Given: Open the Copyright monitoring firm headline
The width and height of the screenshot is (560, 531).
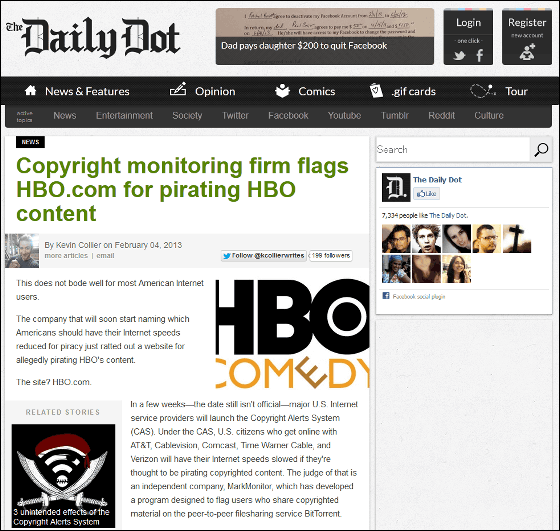Looking at the screenshot, I should pos(182,189).
